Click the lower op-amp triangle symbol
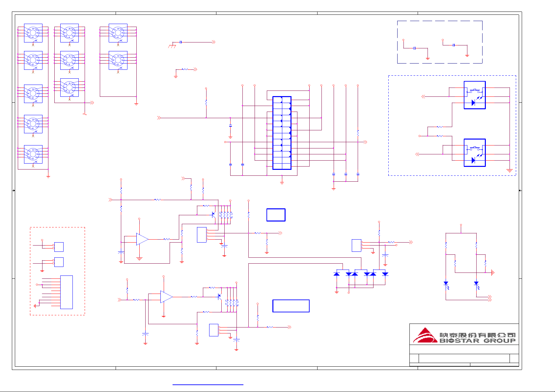This screenshot has height=392, width=555. coord(166,297)
